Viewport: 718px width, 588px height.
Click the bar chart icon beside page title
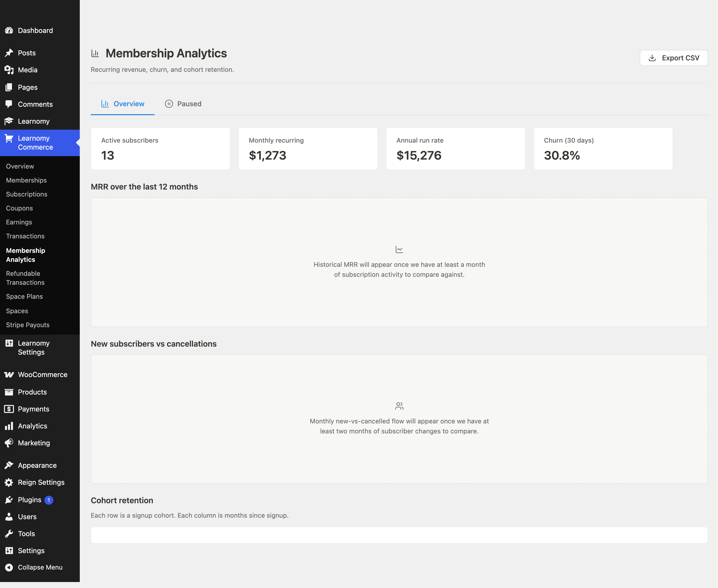point(95,53)
